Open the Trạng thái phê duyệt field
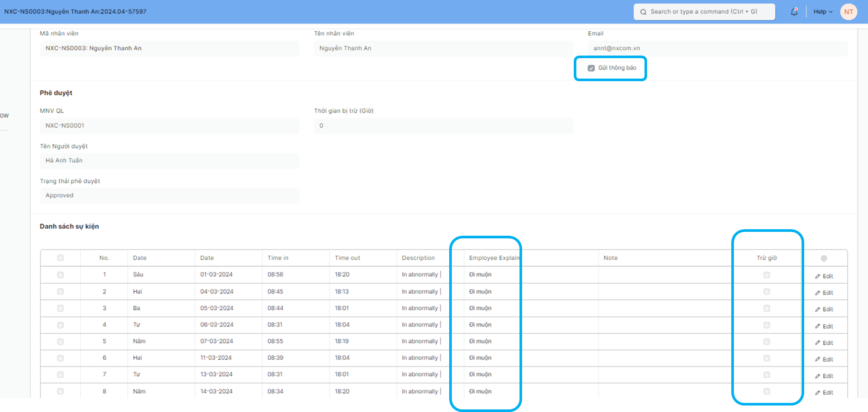This screenshot has height=412, width=868. pos(169,195)
